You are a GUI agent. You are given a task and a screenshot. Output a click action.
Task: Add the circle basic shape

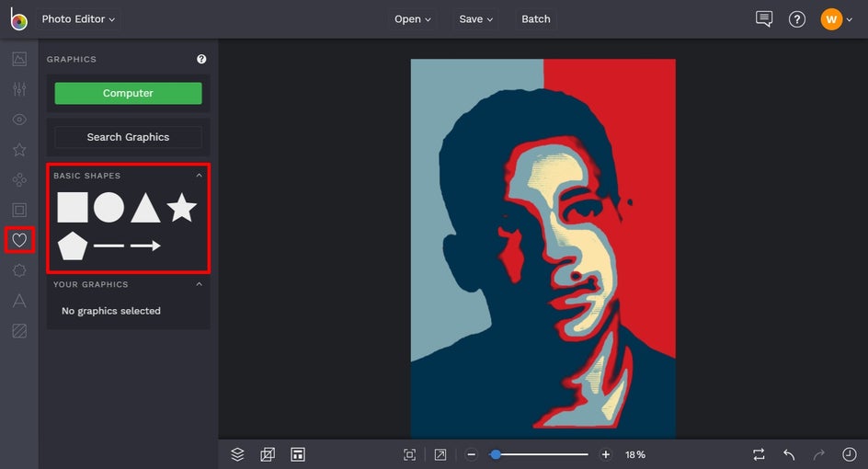pyautogui.click(x=109, y=207)
